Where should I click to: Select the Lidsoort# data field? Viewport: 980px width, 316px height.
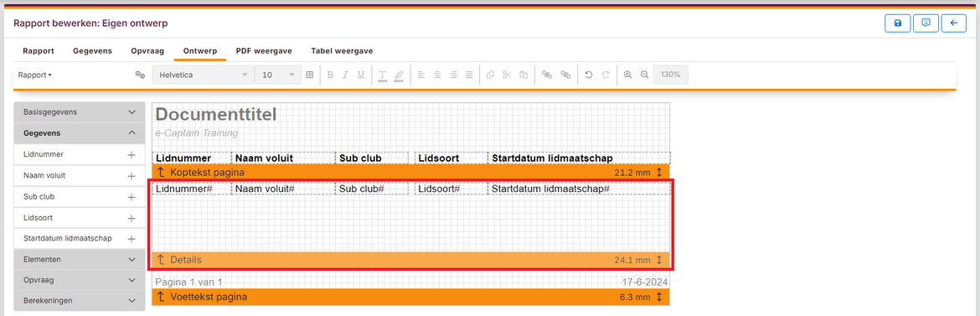451,189
